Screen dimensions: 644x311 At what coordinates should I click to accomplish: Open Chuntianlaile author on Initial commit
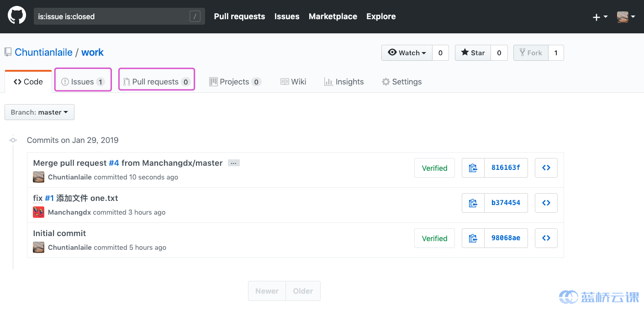[70, 248]
